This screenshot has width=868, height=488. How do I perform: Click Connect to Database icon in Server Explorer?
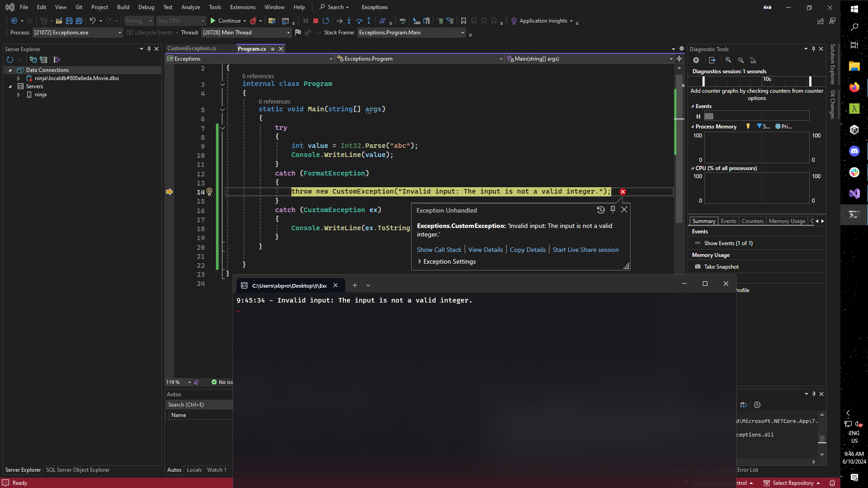coord(33,60)
